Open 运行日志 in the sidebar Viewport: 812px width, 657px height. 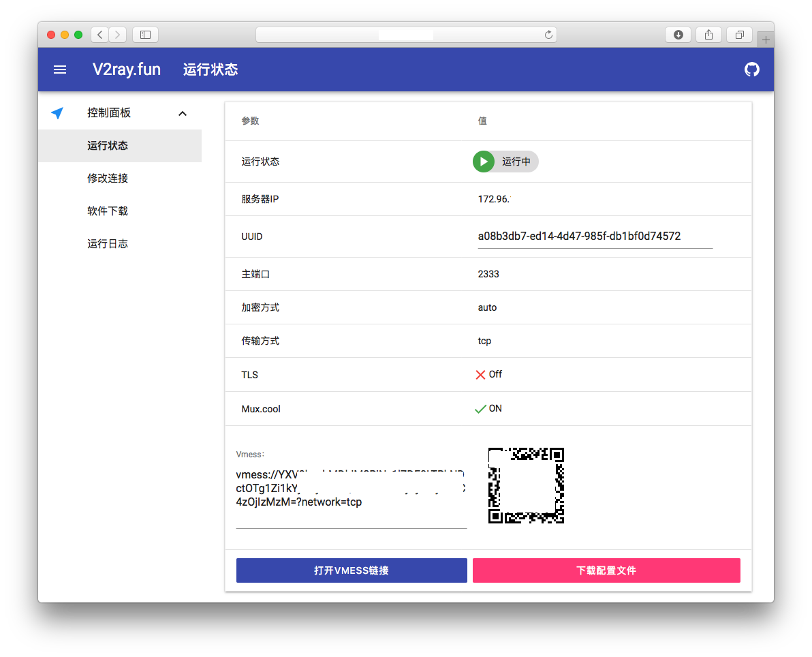120,243
